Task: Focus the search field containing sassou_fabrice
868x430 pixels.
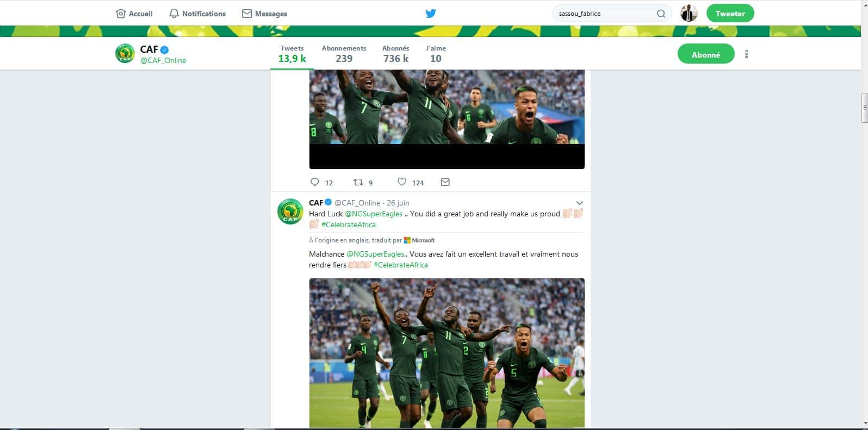Action: [x=604, y=14]
